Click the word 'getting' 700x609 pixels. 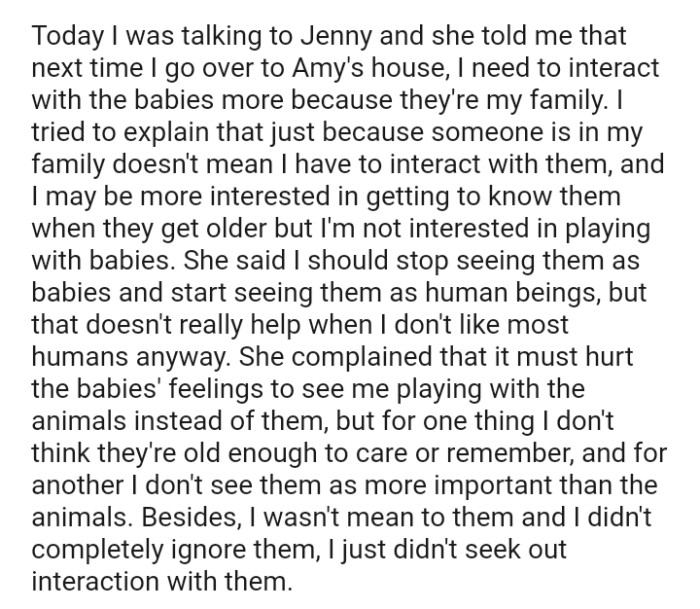click(x=408, y=197)
